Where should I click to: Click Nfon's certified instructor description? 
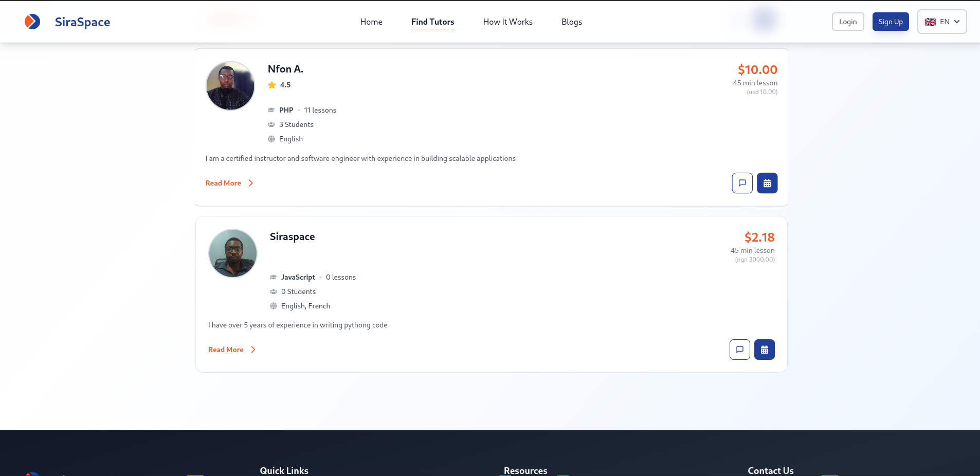click(360, 158)
